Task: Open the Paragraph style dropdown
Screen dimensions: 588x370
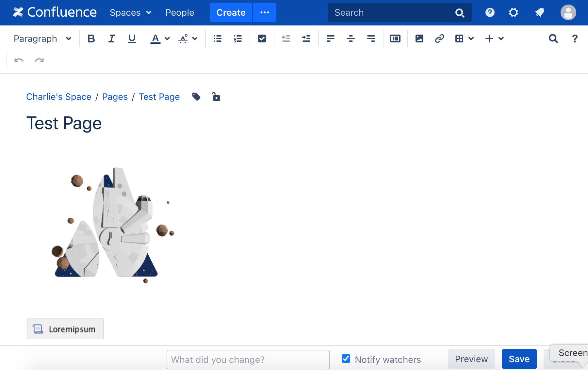Action: (x=42, y=39)
